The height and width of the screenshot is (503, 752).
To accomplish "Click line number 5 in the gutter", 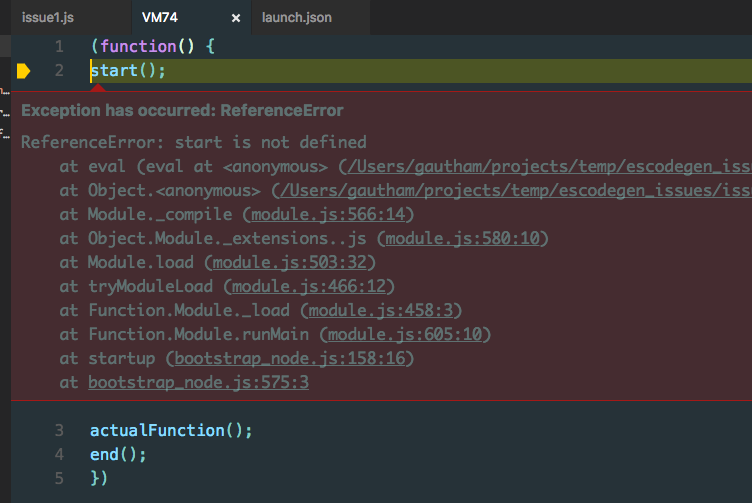I will pos(59,478).
